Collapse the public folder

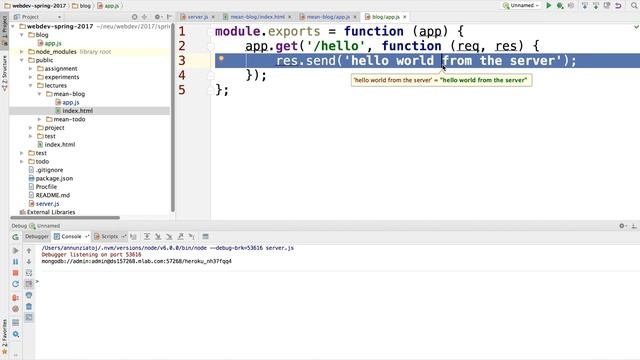tap(22, 60)
